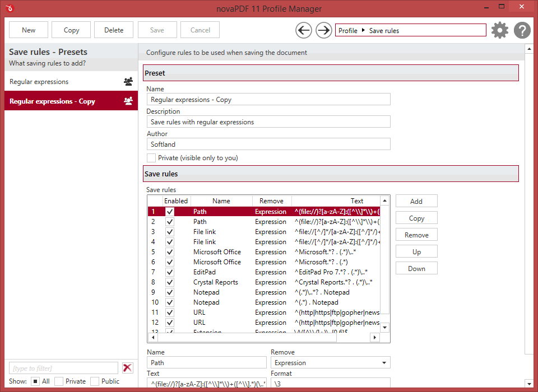Move the selected rule Up

pyautogui.click(x=416, y=252)
